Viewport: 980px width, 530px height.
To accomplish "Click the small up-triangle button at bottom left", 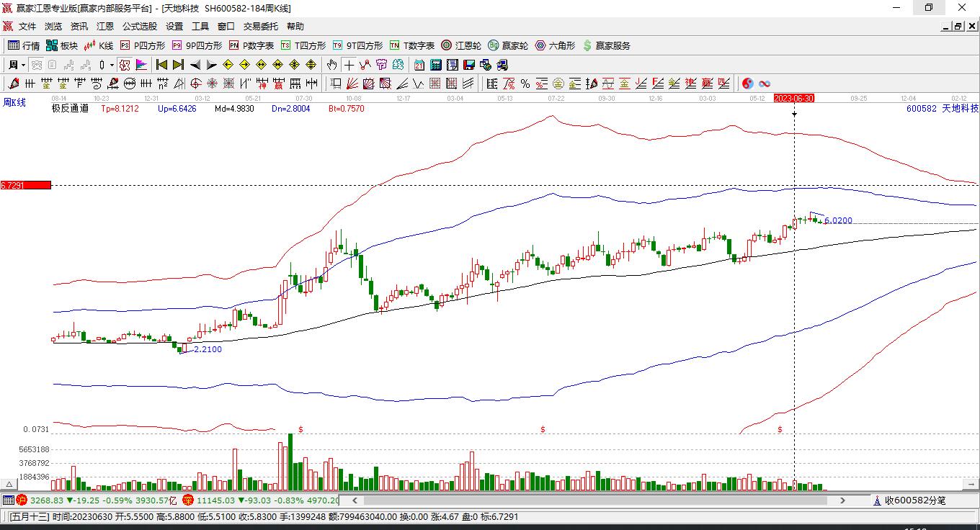I will (x=10, y=485).
